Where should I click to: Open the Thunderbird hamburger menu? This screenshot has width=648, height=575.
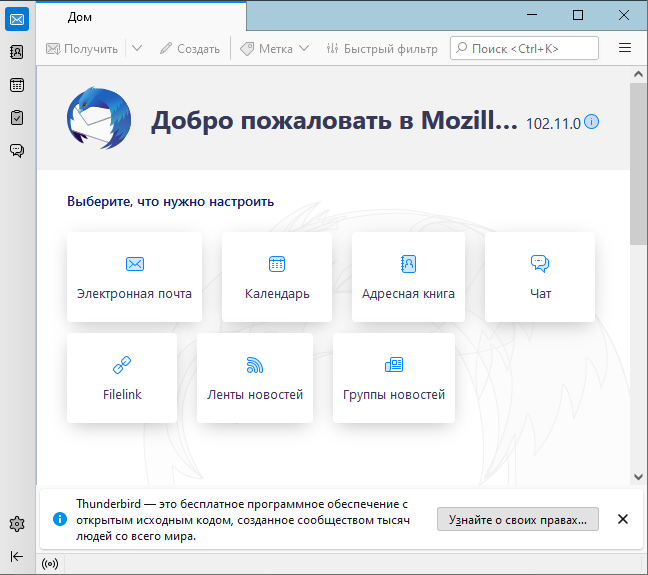pyautogui.click(x=625, y=48)
